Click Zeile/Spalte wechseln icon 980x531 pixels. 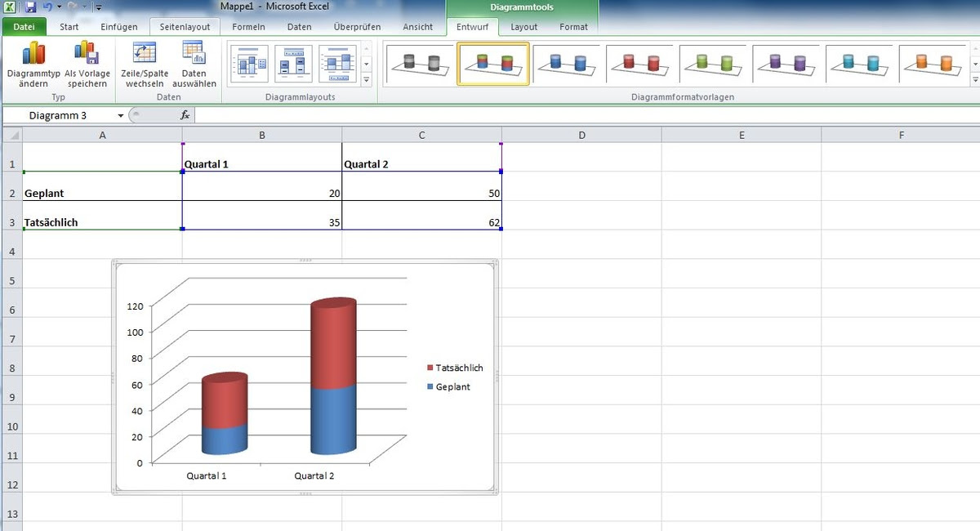[145, 54]
